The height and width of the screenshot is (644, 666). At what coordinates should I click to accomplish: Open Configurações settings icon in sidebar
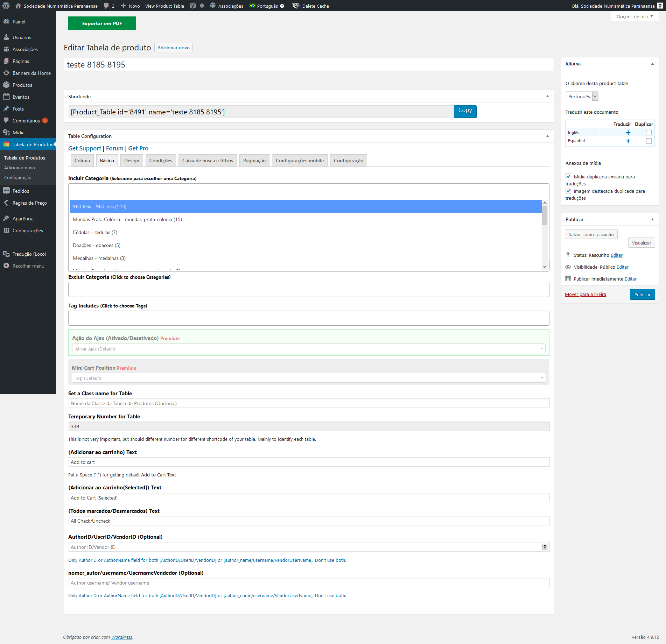(6, 231)
